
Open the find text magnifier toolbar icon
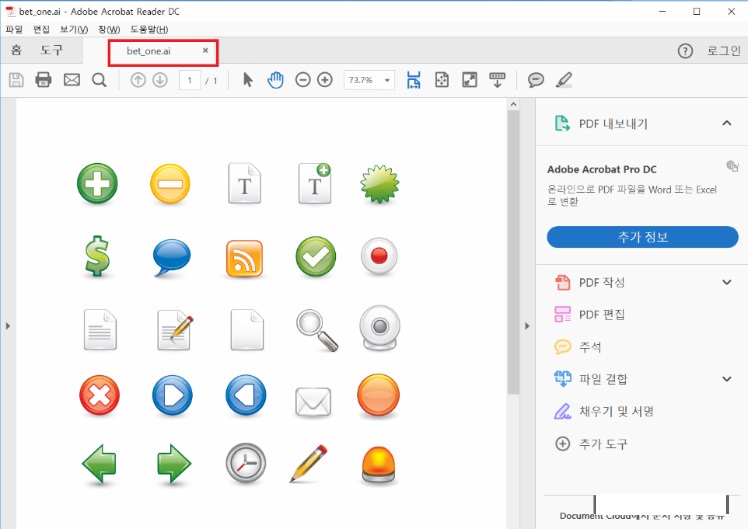tap(99, 80)
